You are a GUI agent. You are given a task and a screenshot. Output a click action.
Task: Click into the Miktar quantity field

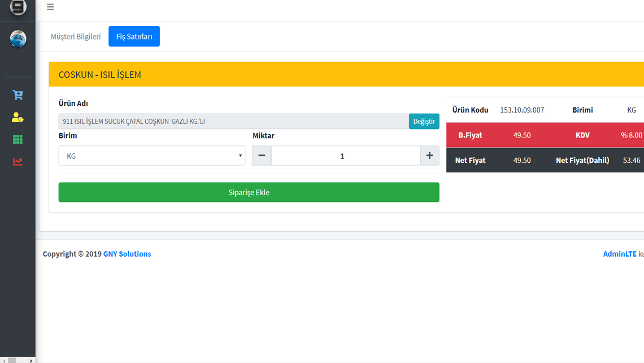345,155
